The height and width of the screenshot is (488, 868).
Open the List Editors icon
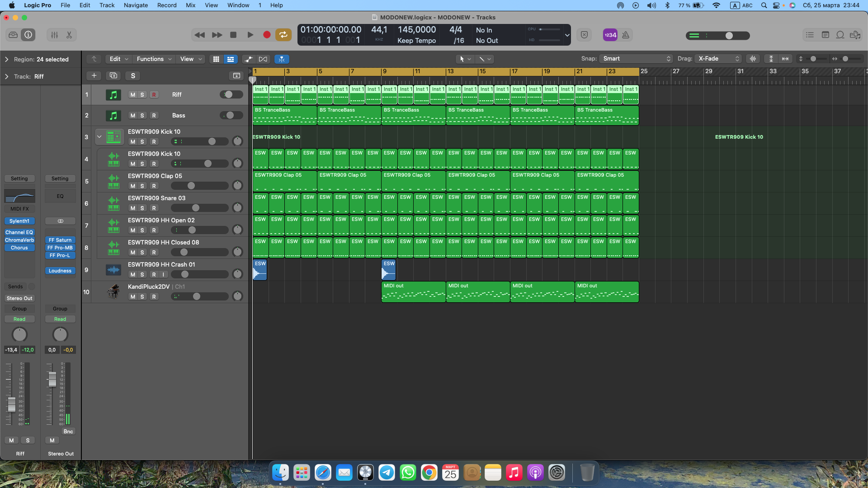pyautogui.click(x=810, y=35)
